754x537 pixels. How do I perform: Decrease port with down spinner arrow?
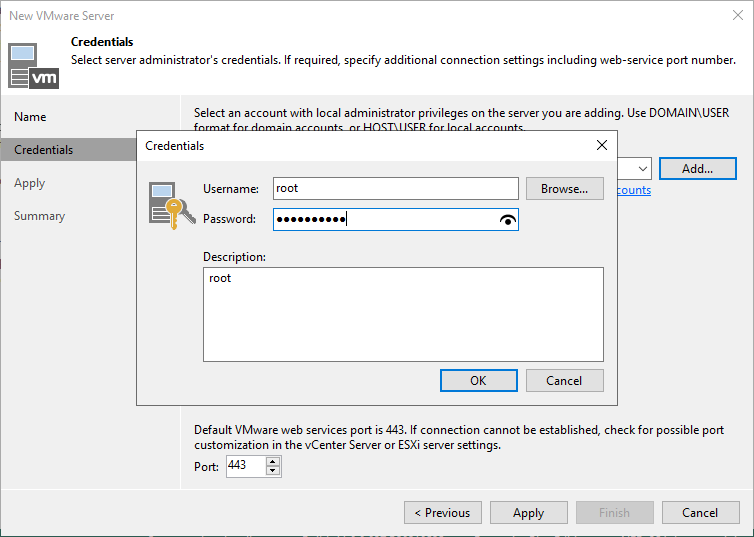click(273, 471)
